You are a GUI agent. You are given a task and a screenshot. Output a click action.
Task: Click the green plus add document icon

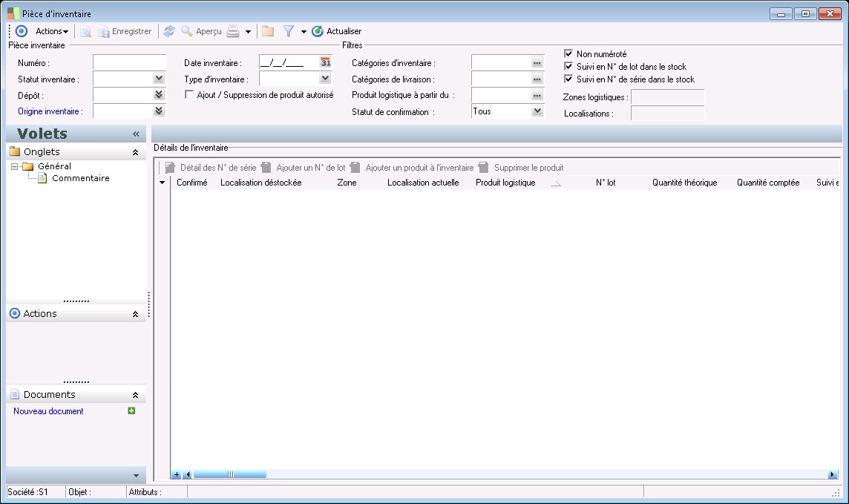click(x=131, y=411)
